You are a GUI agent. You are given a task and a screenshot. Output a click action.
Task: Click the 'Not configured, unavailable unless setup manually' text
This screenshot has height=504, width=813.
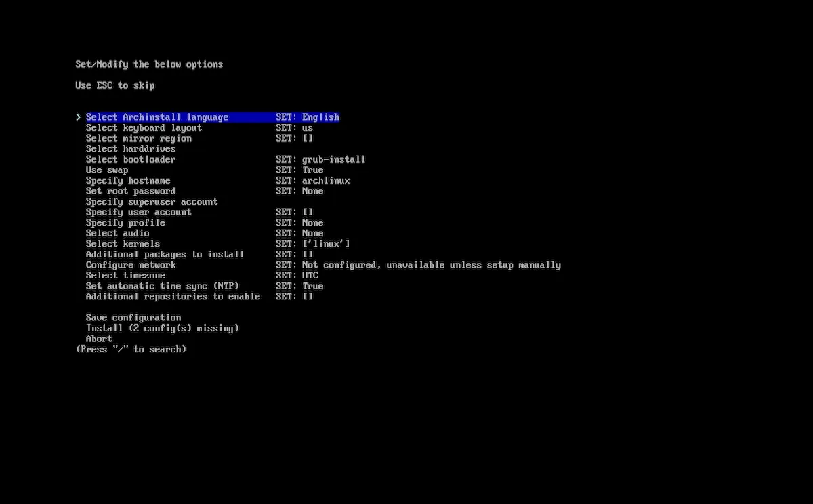tap(432, 265)
